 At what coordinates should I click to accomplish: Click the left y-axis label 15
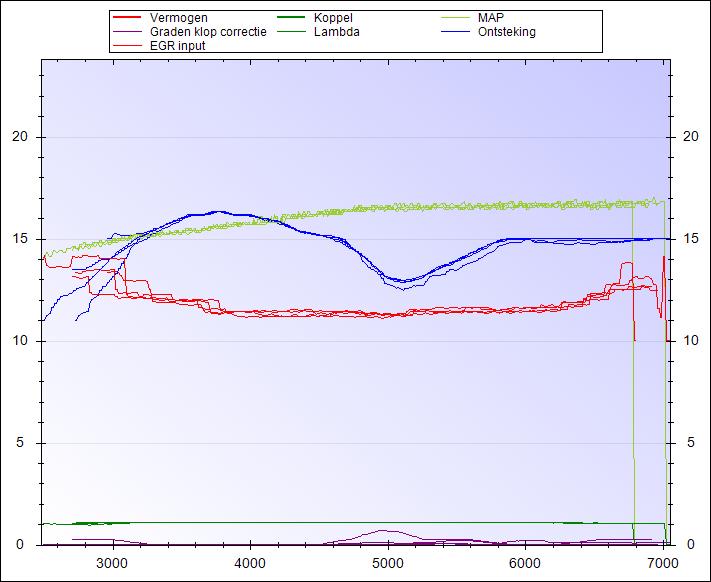click(x=20, y=238)
